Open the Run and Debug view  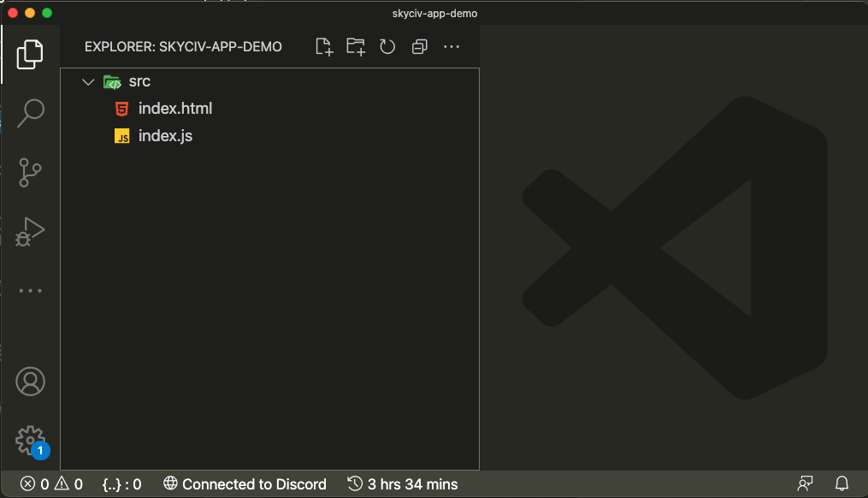click(30, 231)
